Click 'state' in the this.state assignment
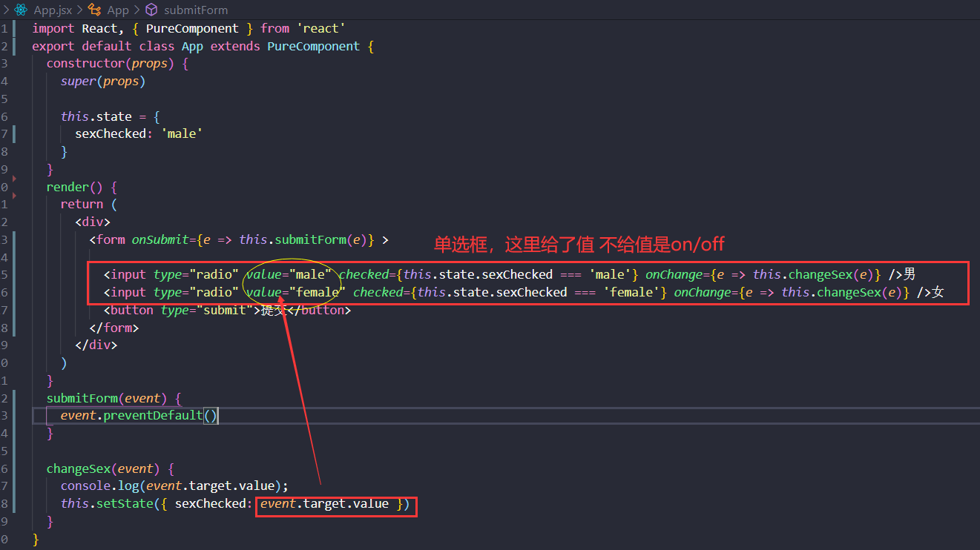Screen dimensions: 980x550 114,116
